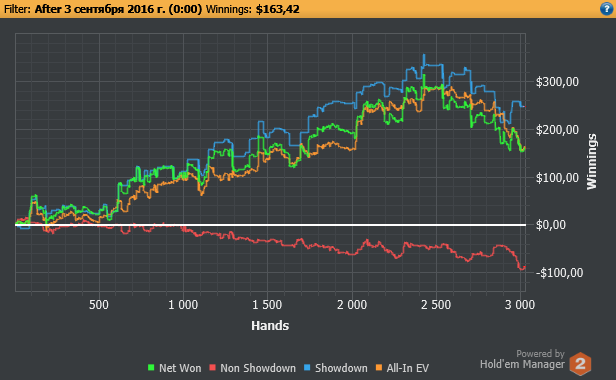The width and height of the screenshot is (616, 380).
Task: Toggle the blue Showdown legend swatch
Action: (307, 368)
